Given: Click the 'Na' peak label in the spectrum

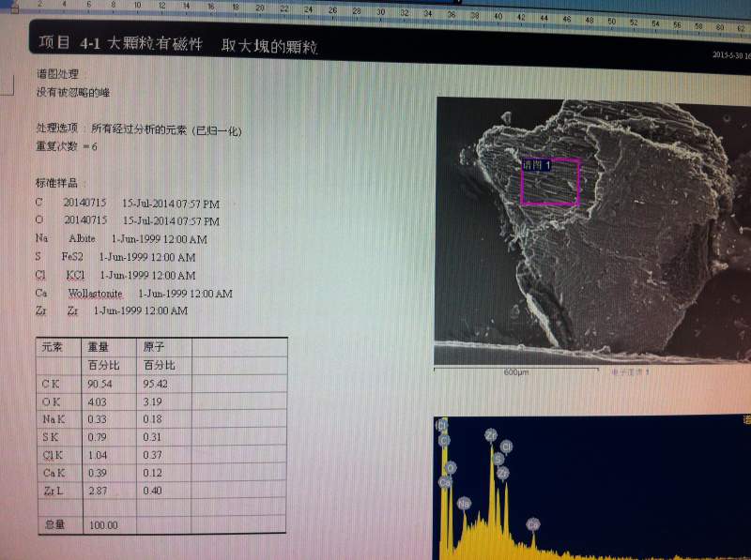Looking at the screenshot, I should (x=464, y=503).
